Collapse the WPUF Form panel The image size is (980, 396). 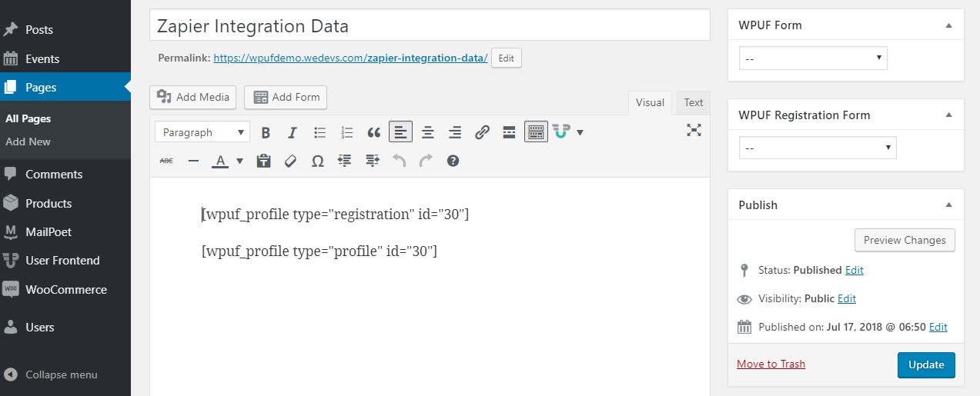[x=948, y=25]
